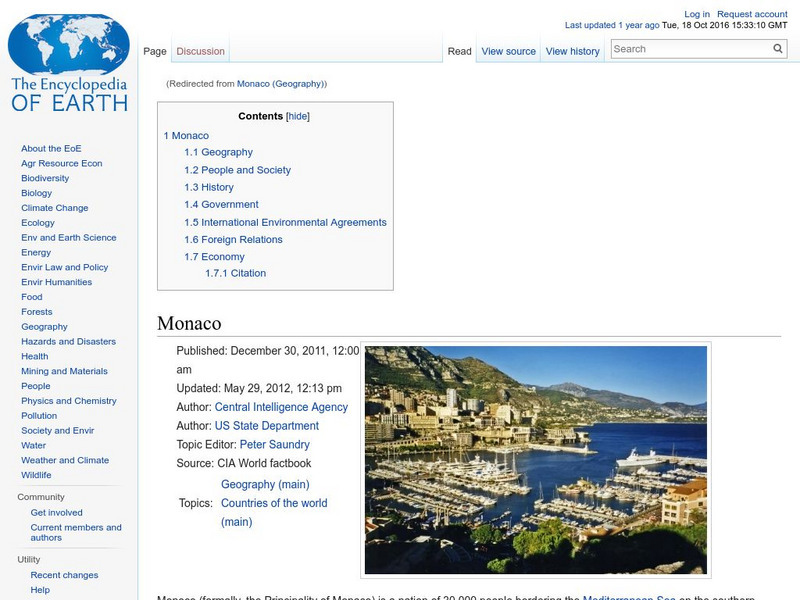Open Central Intelligence Agency author link
800x600 pixels.
point(281,407)
